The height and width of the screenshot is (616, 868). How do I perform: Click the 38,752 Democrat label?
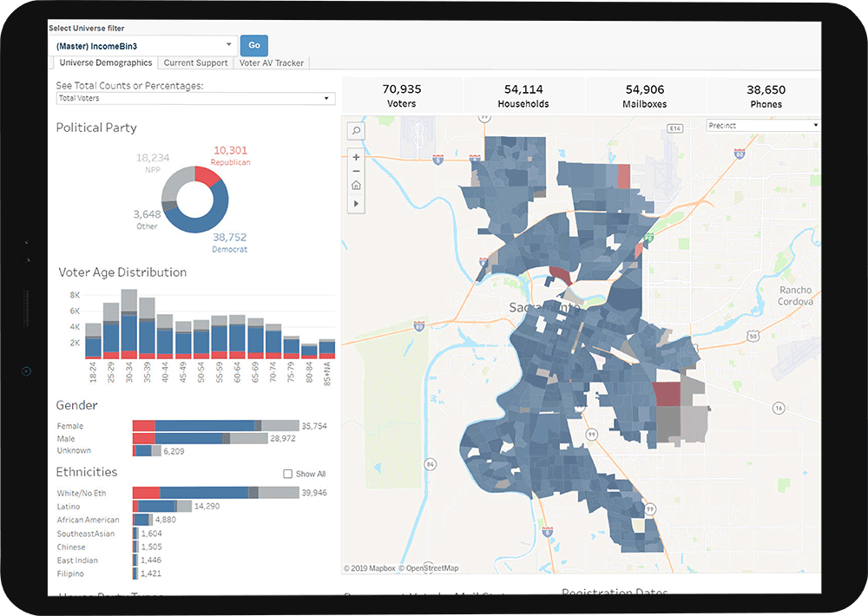point(230,242)
